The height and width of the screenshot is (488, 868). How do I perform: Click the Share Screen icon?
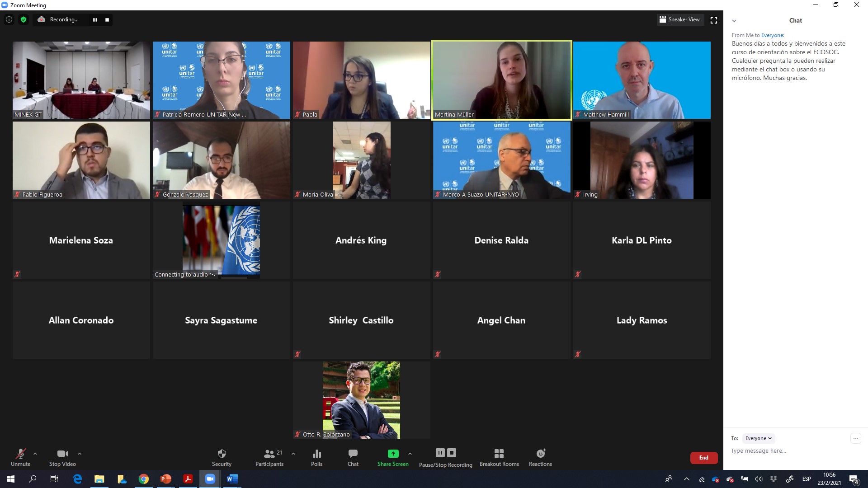(393, 454)
